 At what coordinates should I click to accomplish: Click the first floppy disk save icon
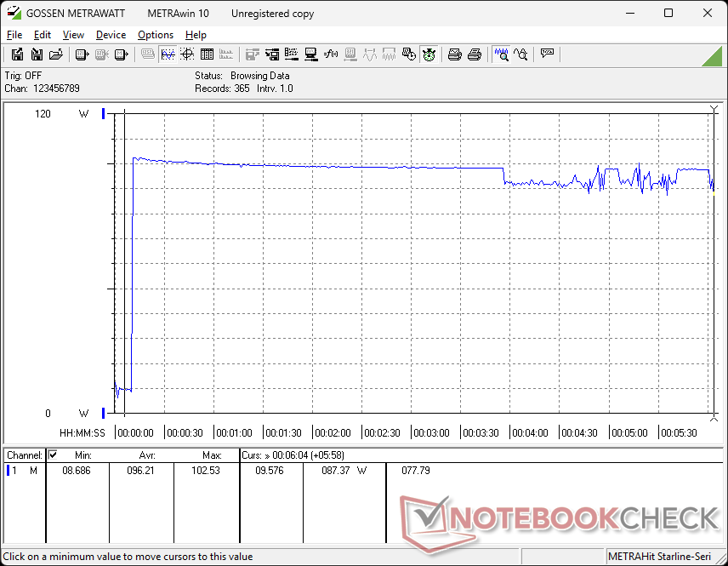(17, 54)
